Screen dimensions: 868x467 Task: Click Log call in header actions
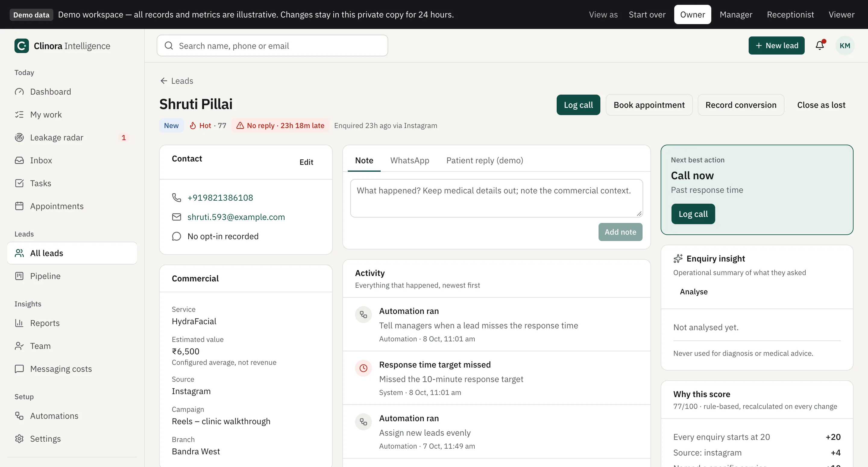click(578, 105)
